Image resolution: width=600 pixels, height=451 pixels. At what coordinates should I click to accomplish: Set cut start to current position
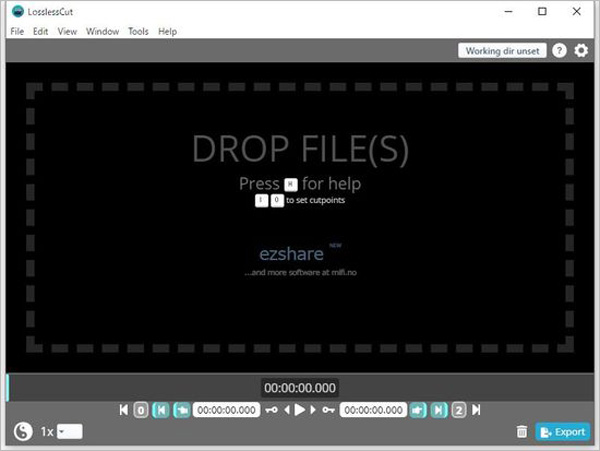coord(182,410)
